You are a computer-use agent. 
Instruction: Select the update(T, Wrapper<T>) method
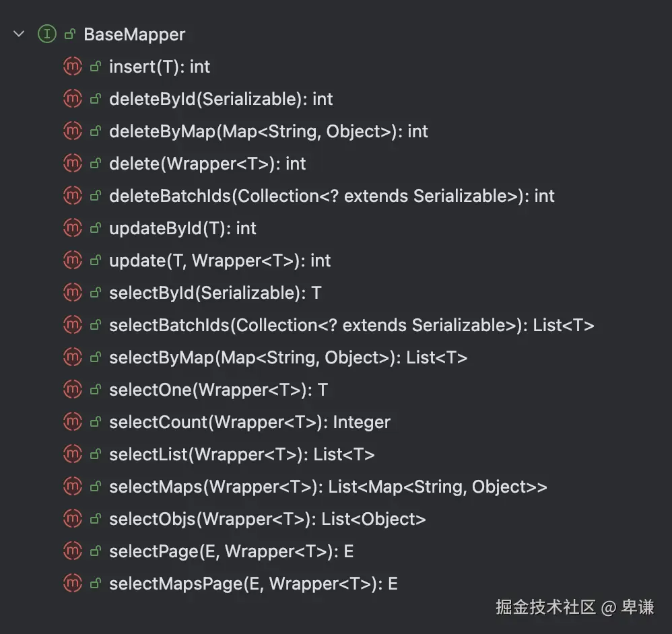220,260
